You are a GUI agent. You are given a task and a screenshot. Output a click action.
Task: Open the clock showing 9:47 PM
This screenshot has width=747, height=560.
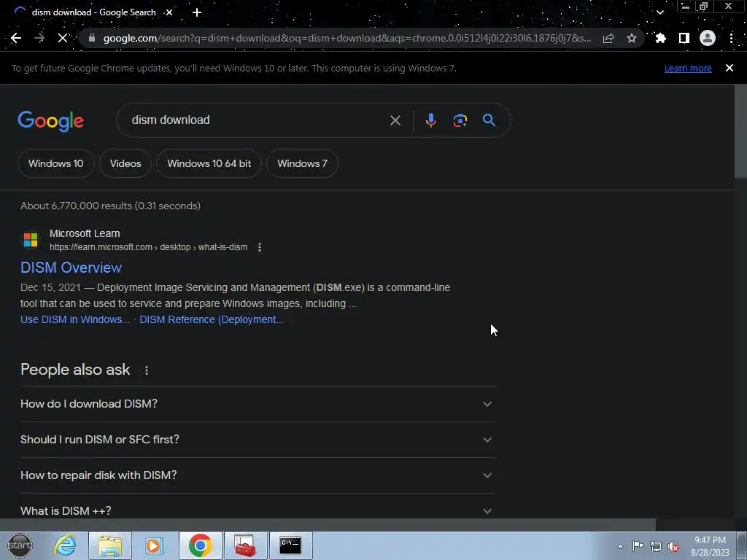point(710,546)
